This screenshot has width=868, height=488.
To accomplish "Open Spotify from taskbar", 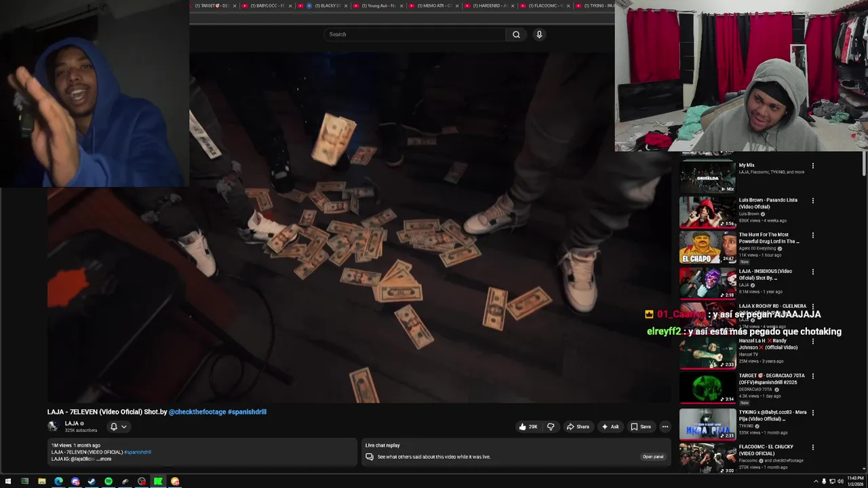I will pos(108,481).
